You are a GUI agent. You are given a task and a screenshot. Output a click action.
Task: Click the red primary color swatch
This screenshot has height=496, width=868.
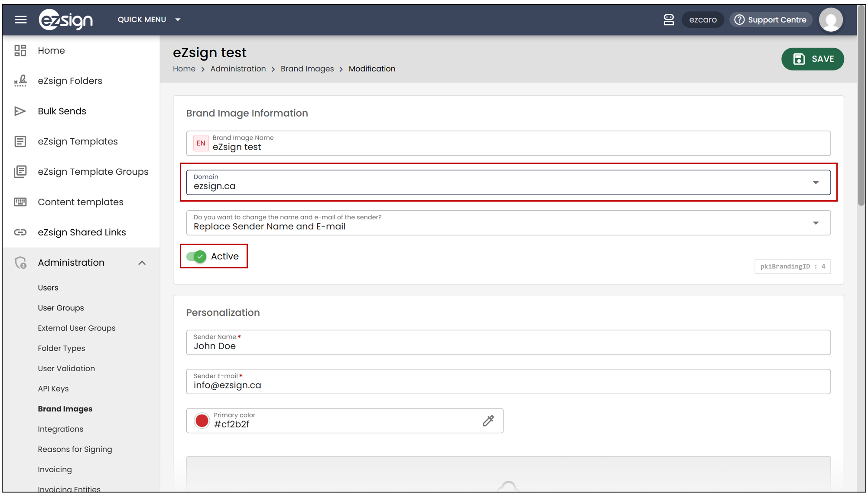point(202,421)
